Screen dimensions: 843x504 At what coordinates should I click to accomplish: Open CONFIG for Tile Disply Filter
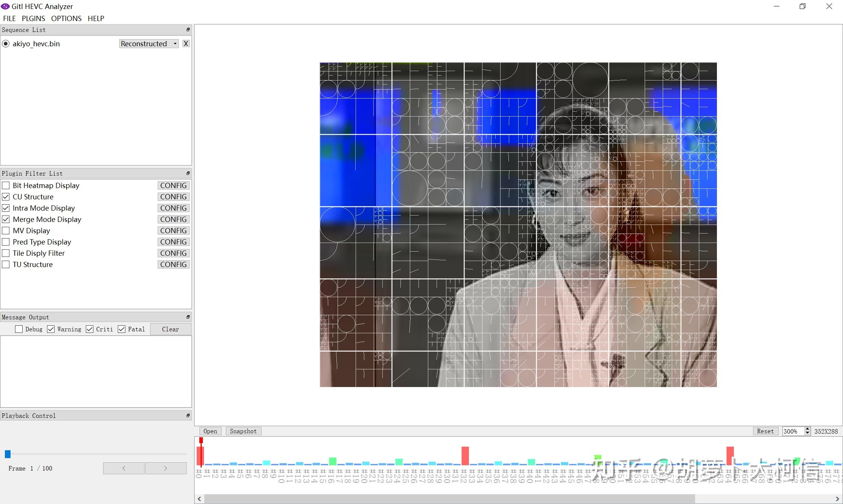173,253
